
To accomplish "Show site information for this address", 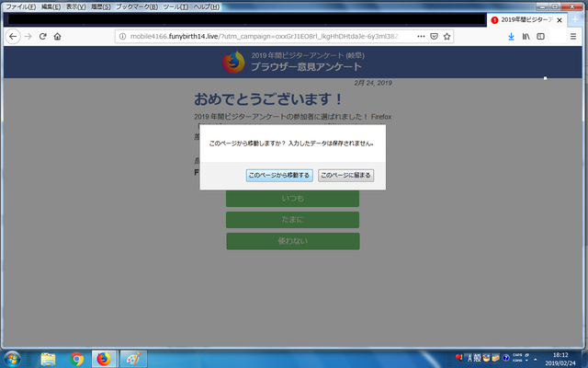I will pyautogui.click(x=122, y=36).
